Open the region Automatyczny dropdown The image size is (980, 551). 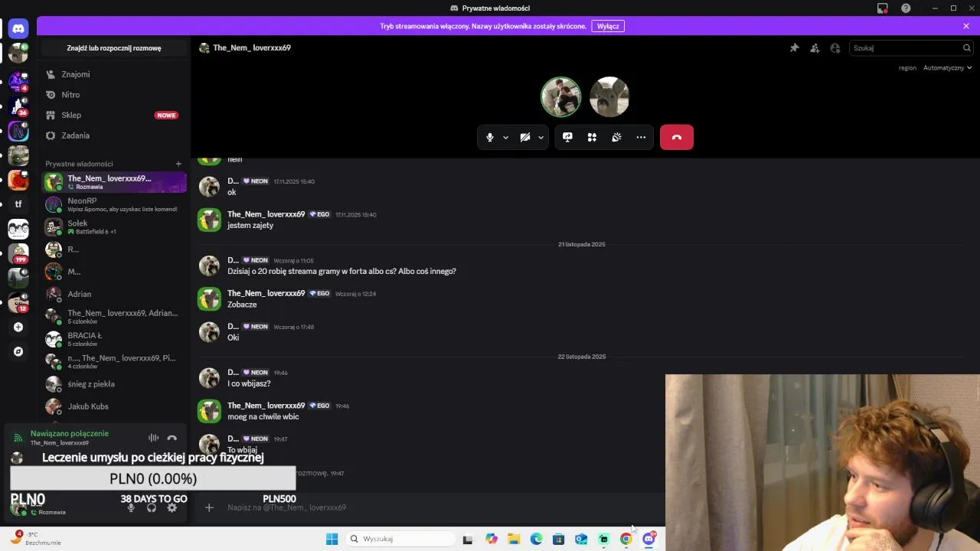[947, 67]
